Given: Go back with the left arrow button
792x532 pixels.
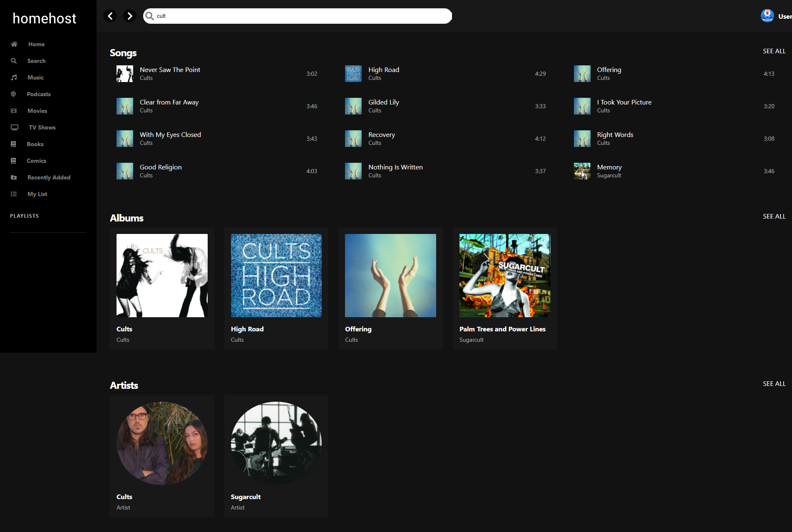Looking at the screenshot, I should point(110,16).
